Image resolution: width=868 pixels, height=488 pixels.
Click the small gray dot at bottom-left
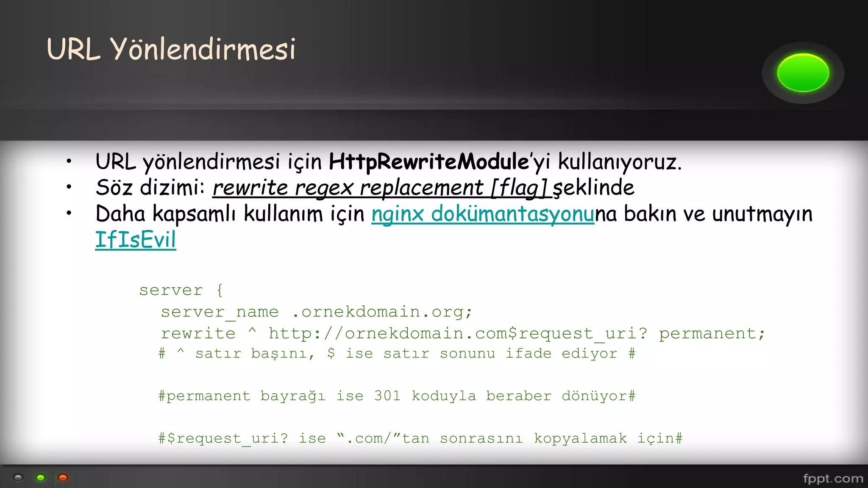coord(18,478)
